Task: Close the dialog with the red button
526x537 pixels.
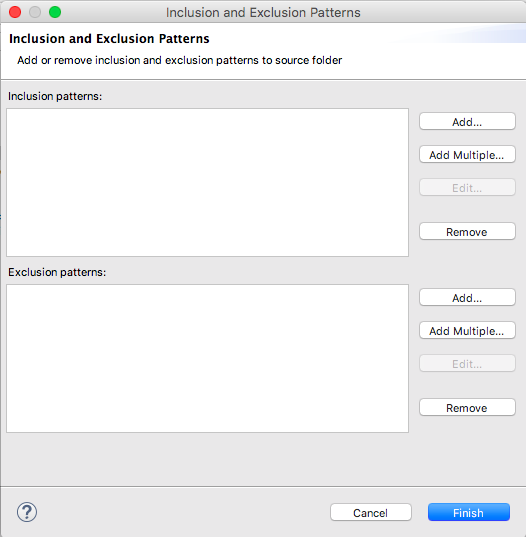Action: coord(15,12)
